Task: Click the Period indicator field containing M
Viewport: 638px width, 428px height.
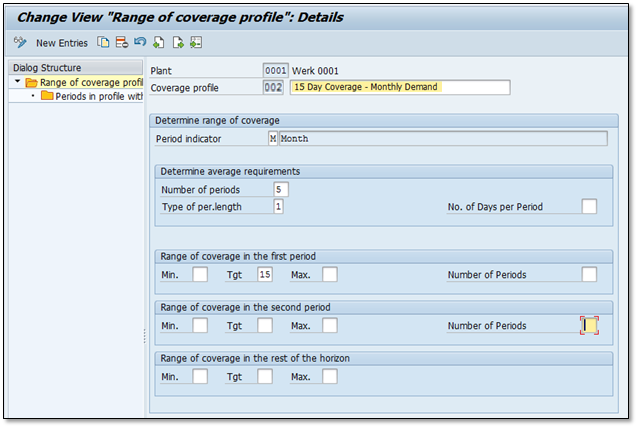Action: click(273, 139)
